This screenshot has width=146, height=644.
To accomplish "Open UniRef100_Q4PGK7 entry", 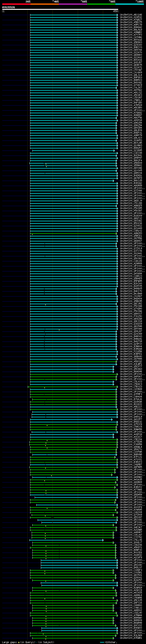I will (131, 376).
